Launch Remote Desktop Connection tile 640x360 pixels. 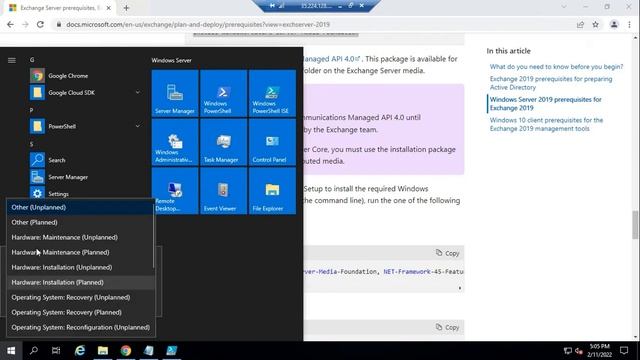pyautogui.click(x=175, y=191)
